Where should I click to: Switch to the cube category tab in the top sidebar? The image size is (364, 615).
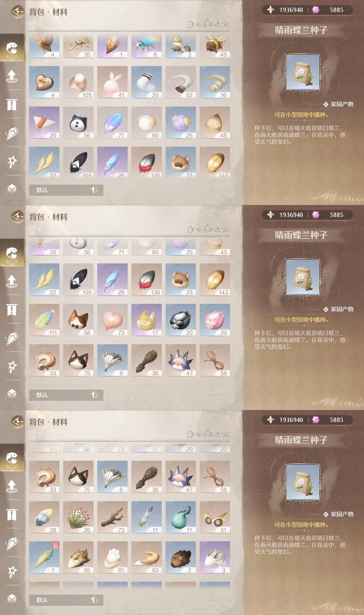point(12,189)
